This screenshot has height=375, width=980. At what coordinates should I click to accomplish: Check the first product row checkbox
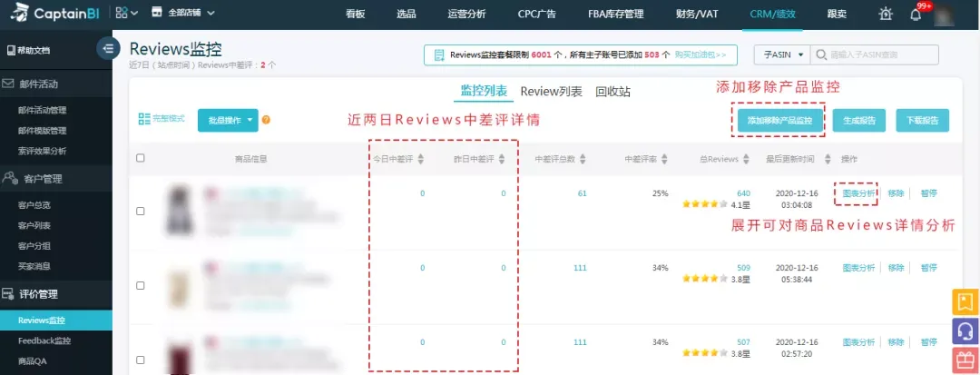(140, 212)
